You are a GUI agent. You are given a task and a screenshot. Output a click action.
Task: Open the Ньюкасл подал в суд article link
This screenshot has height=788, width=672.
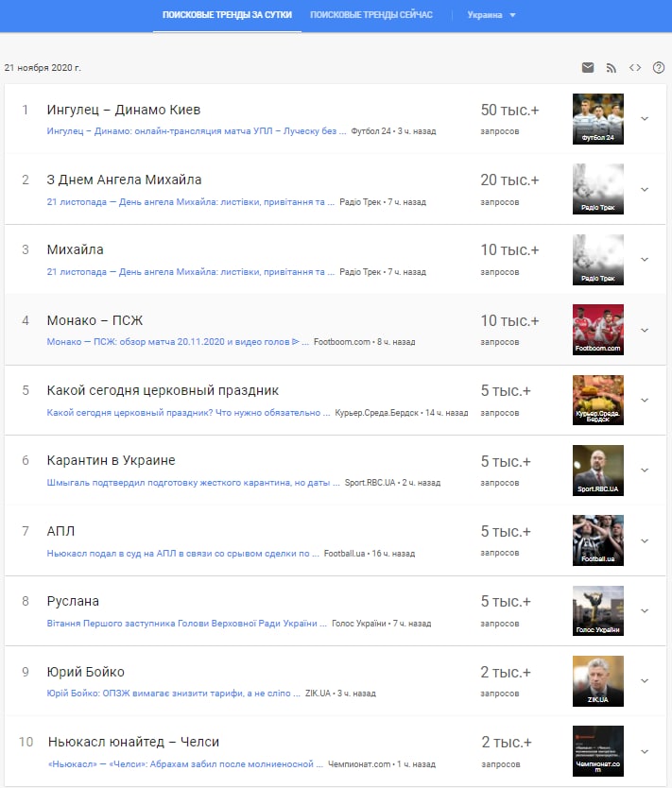click(x=182, y=553)
